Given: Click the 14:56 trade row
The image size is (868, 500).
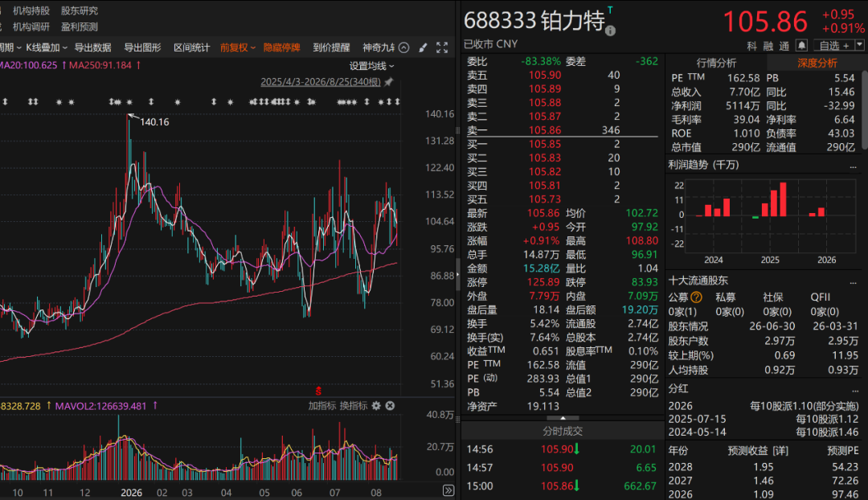Looking at the screenshot, I should point(563,449).
